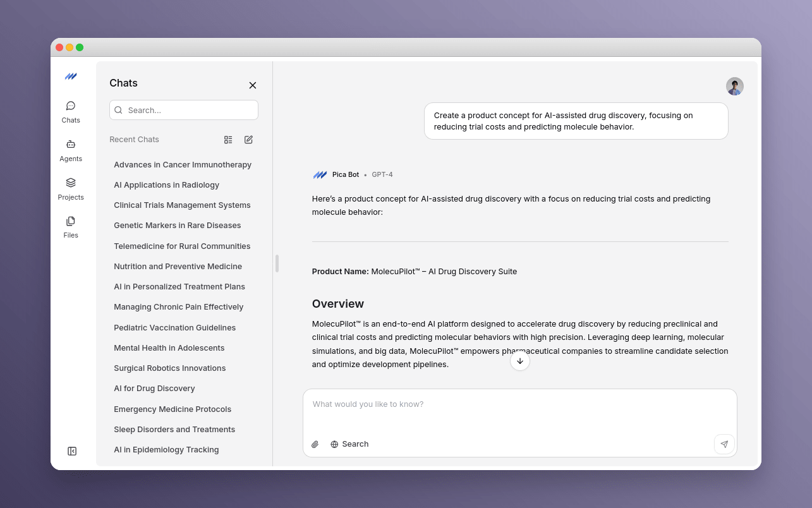Click the Pica Bot logo in response
The height and width of the screenshot is (508, 812).
point(320,175)
